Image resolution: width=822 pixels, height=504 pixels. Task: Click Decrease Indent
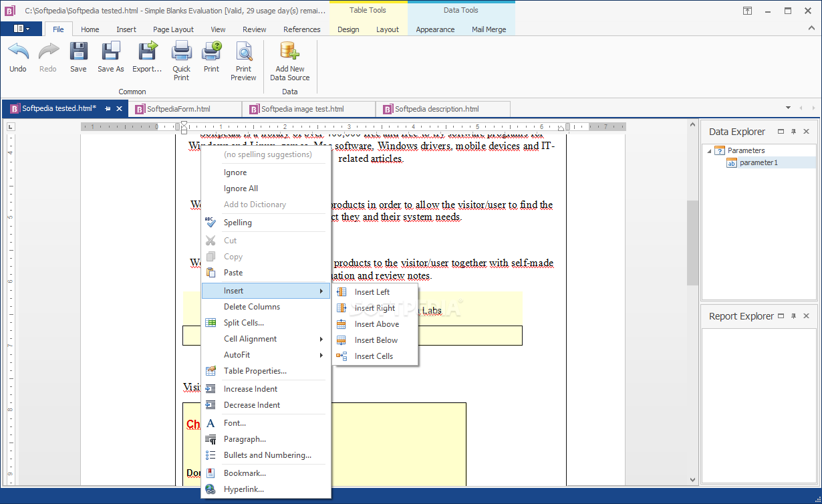(x=266, y=405)
